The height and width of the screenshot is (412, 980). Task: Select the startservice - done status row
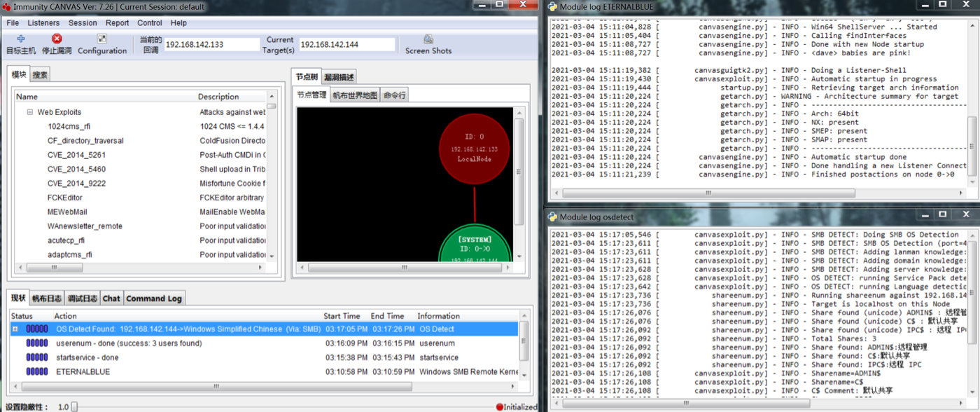tap(264, 357)
